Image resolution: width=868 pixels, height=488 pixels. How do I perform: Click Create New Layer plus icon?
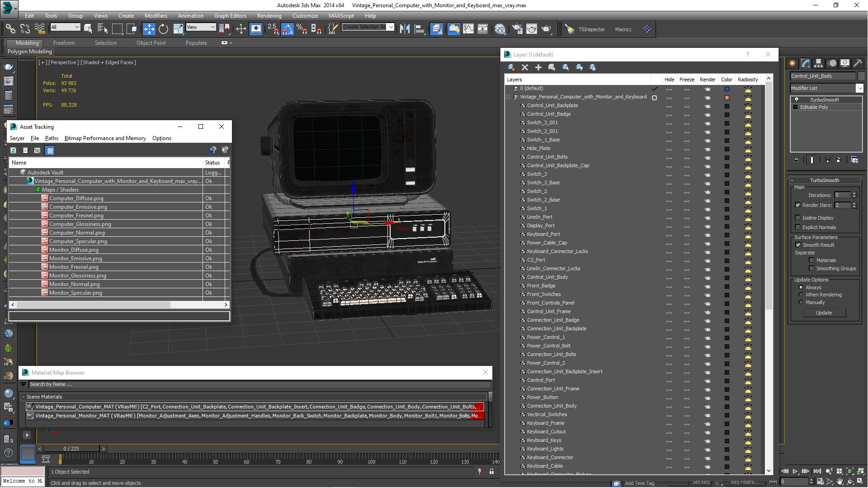[538, 67]
